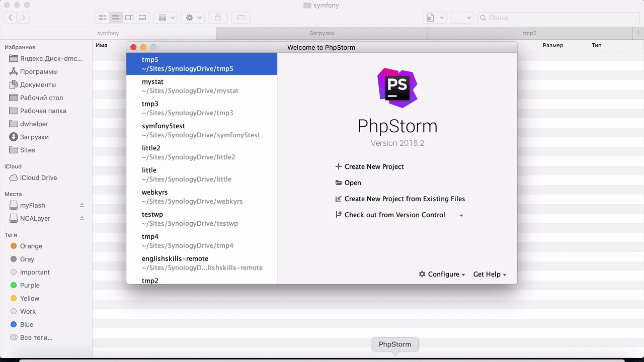Click the folder icon beside Open
The width and height of the screenshot is (644, 362).
339,183
